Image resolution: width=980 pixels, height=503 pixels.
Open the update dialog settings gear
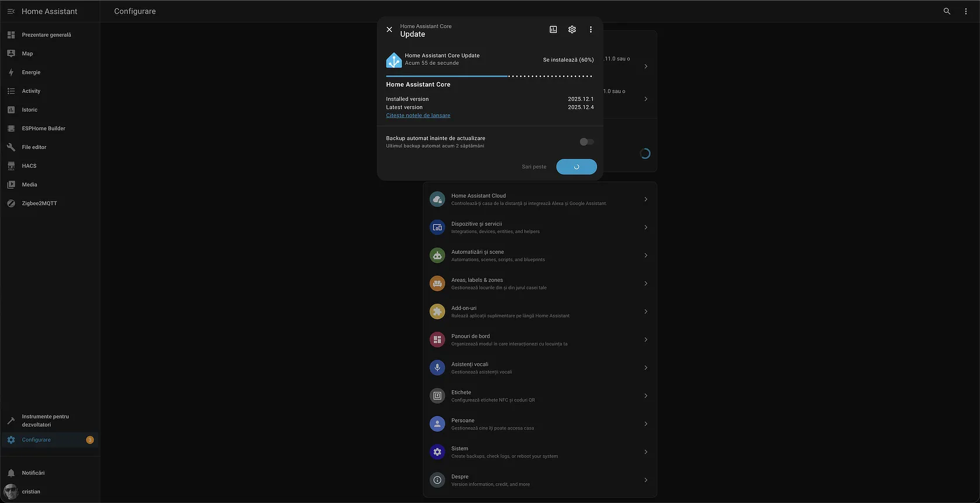(x=572, y=30)
